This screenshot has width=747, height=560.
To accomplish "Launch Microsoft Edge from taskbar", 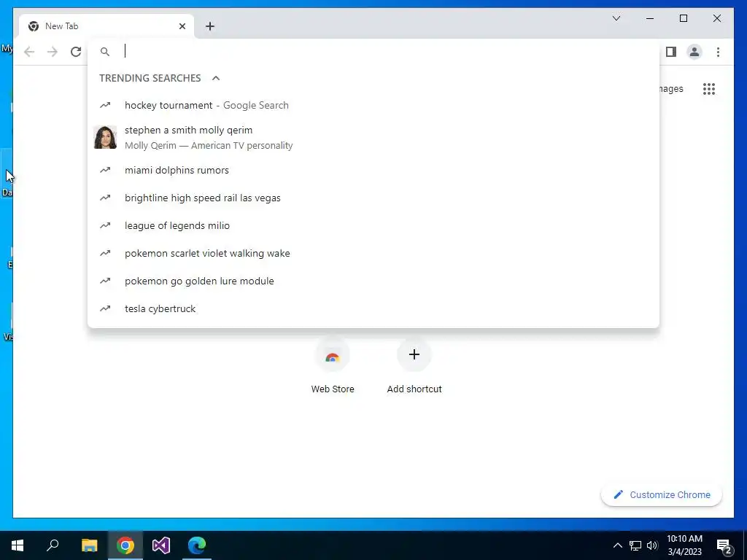I will pos(197,545).
